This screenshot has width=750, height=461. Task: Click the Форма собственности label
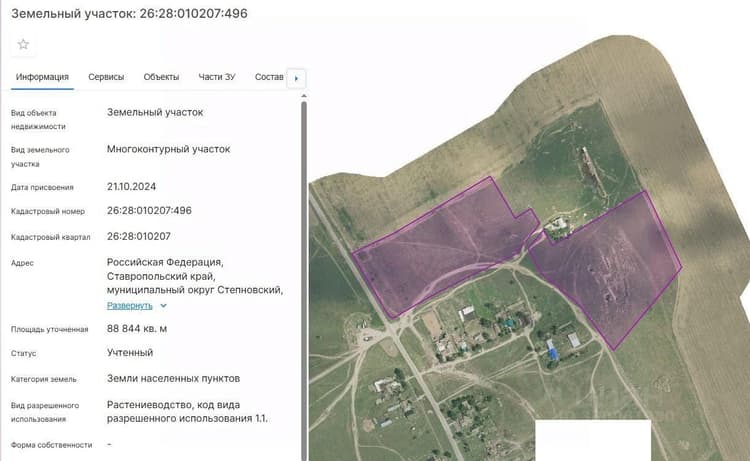[x=51, y=445]
